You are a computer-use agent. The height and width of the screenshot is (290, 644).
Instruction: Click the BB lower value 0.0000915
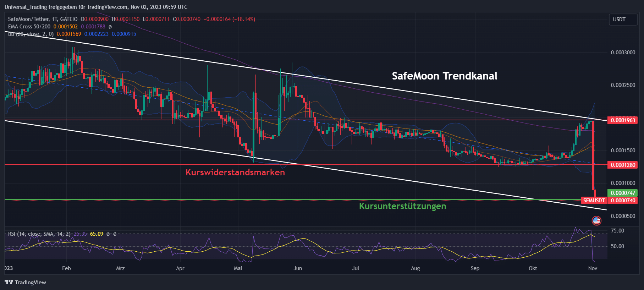pyautogui.click(x=124, y=34)
